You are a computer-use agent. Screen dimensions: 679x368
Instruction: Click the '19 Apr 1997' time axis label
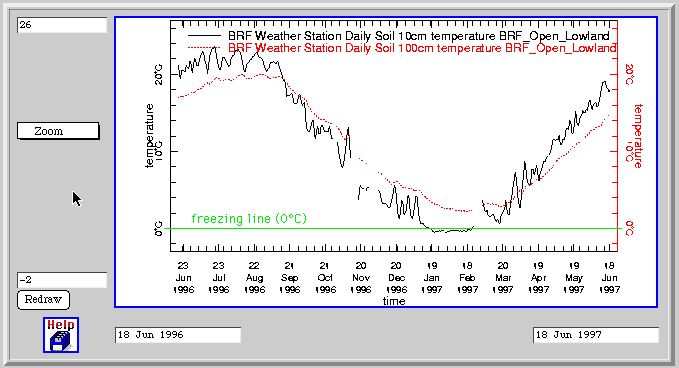tap(538, 278)
